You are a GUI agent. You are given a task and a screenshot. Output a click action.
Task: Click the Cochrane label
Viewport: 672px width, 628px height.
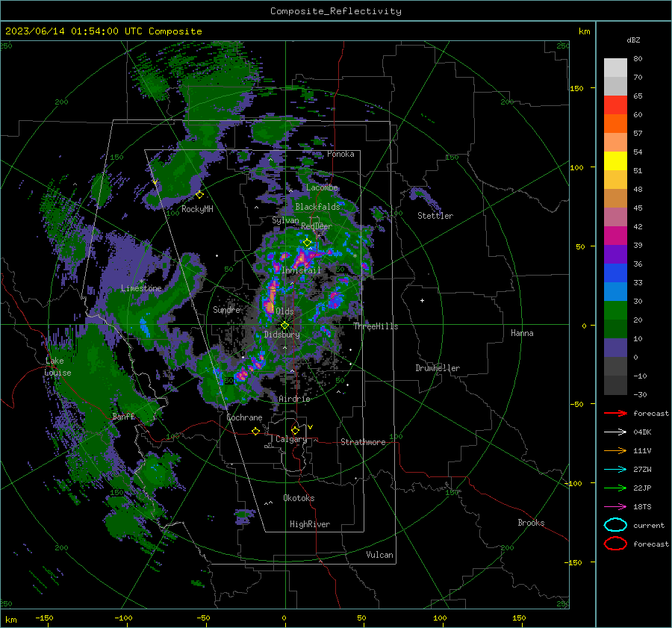click(x=244, y=417)
